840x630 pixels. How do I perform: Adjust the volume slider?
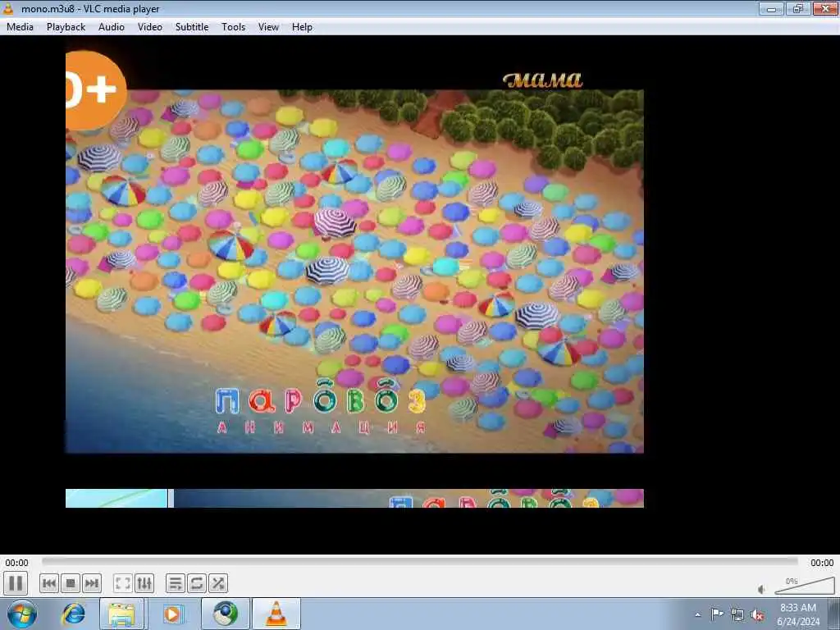click(804, 586)
